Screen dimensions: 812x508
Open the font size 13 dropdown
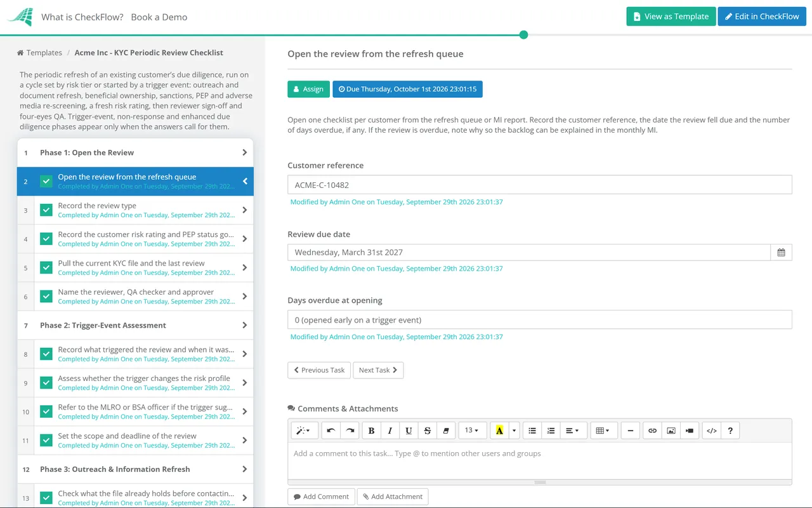[x=472, y=431]
